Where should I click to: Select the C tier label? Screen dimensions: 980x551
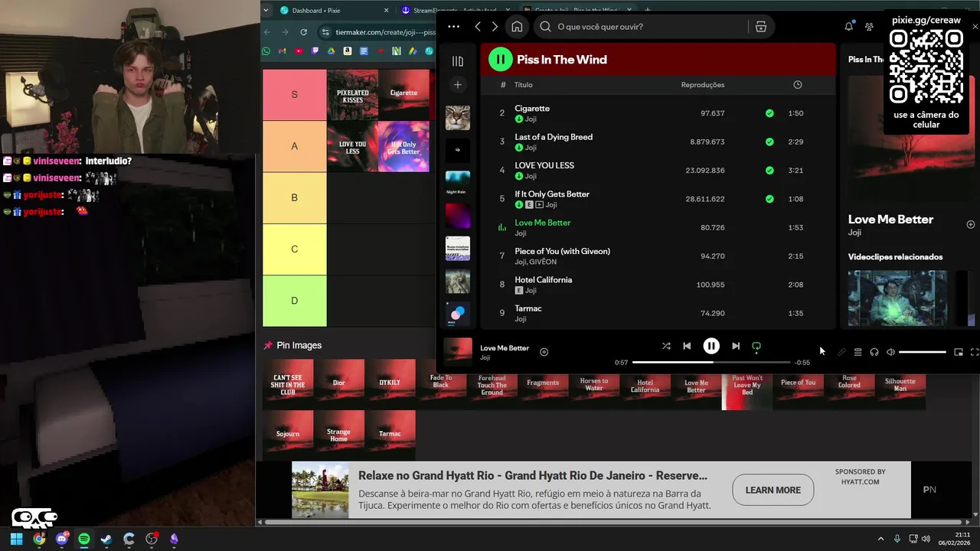[295, 249]
